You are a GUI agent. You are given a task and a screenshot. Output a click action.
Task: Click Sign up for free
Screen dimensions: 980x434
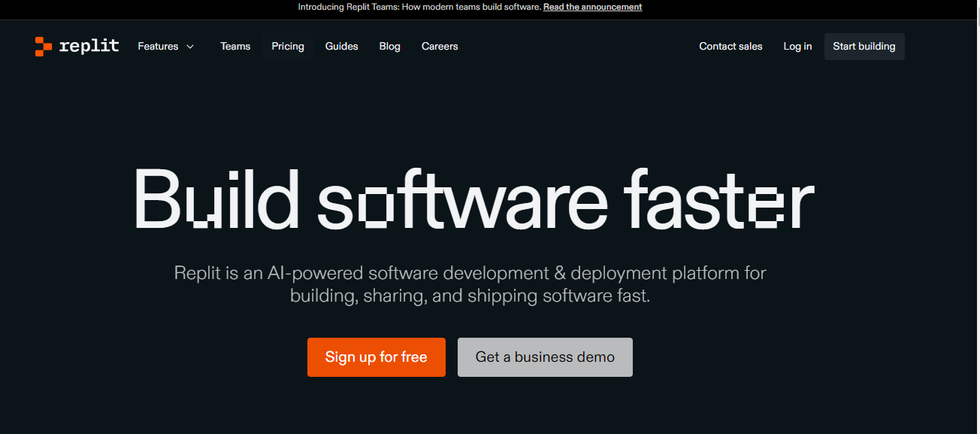(x=376, y=357)
